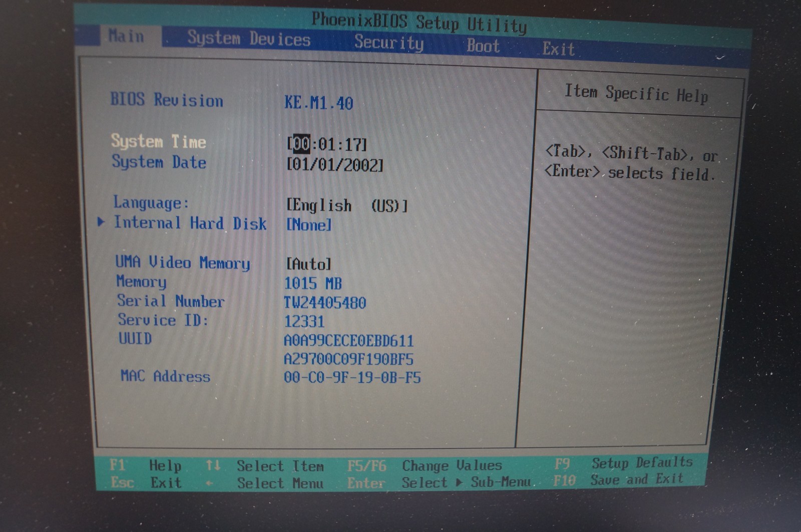Click the F9 Setup Defaults hint

pyautogui.click(x=624, y=463)
